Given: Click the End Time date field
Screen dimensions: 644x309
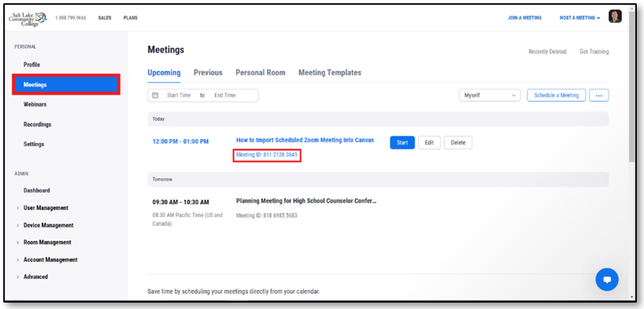Looking at the screenshot, I should pos(224,95).
